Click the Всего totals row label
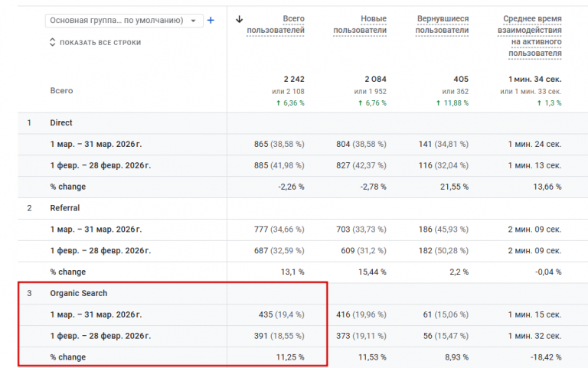Screen dimensions: 588x368 click(x=61, y=90)
